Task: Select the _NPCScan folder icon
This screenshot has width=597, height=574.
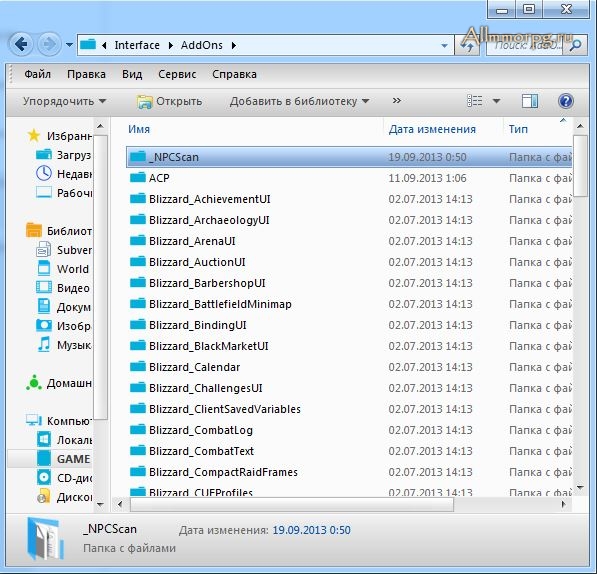Action: [138, 156]
